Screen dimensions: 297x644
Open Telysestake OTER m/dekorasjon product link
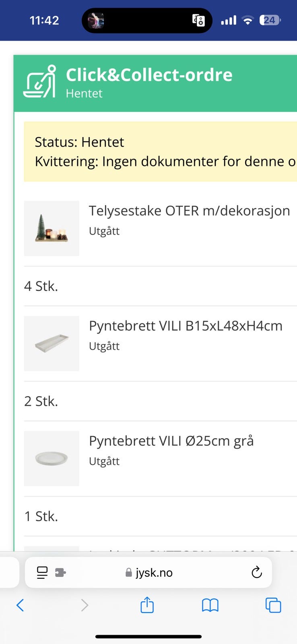pos(189,211)
